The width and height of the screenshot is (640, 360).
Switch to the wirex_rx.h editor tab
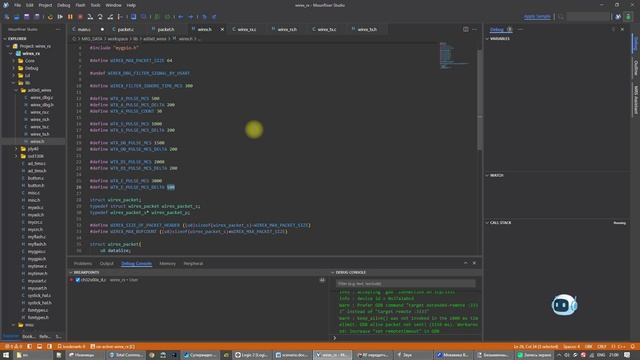[x=287, y=29]
